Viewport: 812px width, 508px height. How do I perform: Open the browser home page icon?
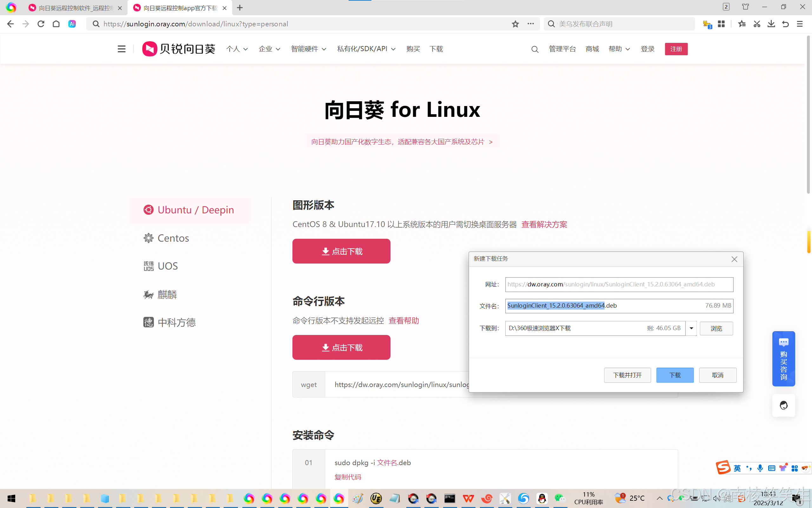click(x=56, y=24)
